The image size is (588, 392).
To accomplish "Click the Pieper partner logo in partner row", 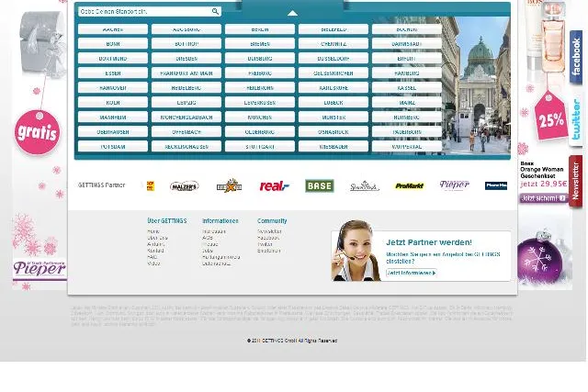I will pos(454,185).
